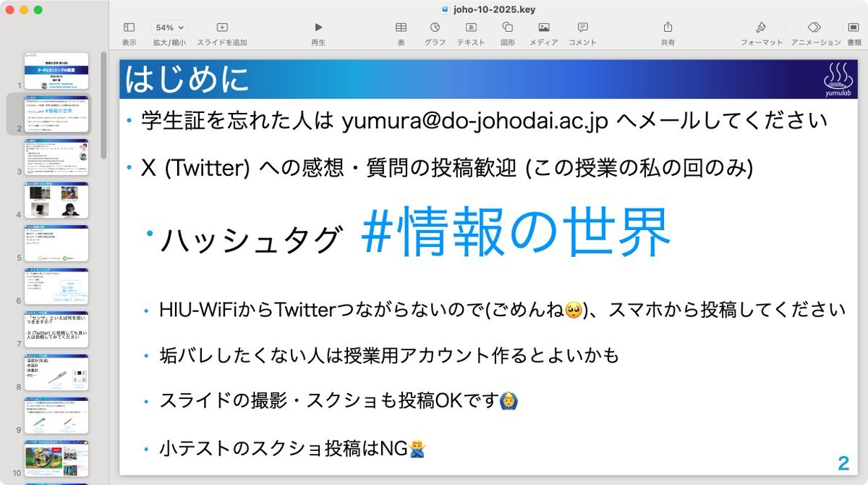Open the 図形 shapes menu
The image size is (868, 485).
tap(508, 28)
